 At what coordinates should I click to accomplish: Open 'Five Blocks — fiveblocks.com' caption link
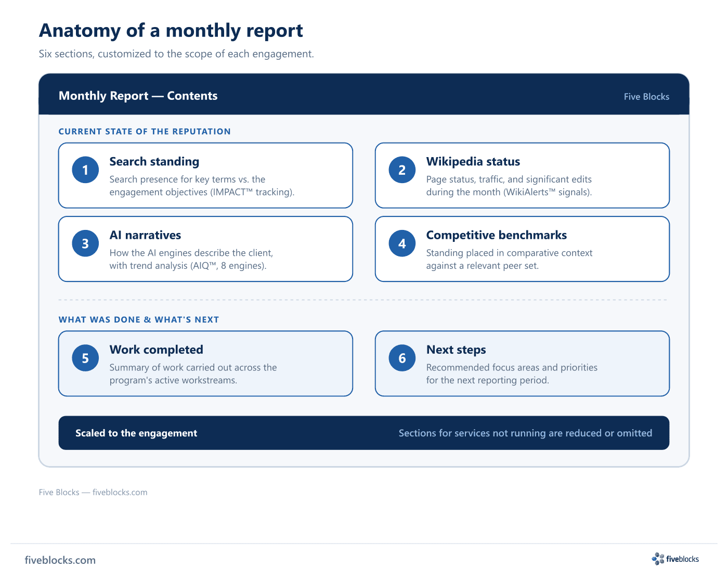click(93, 493)
